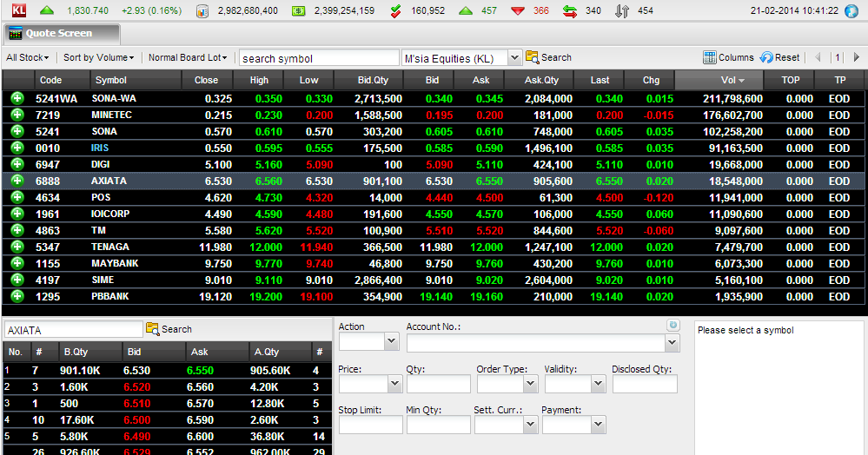This screenshot has width=868, height=455.
Task: Click the Stop Limit input field
Action: click(x=370, y=425)
